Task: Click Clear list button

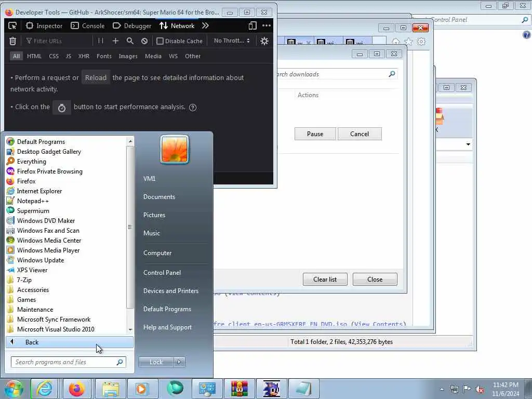Action: pyautogui.click(x=325, y=279)
